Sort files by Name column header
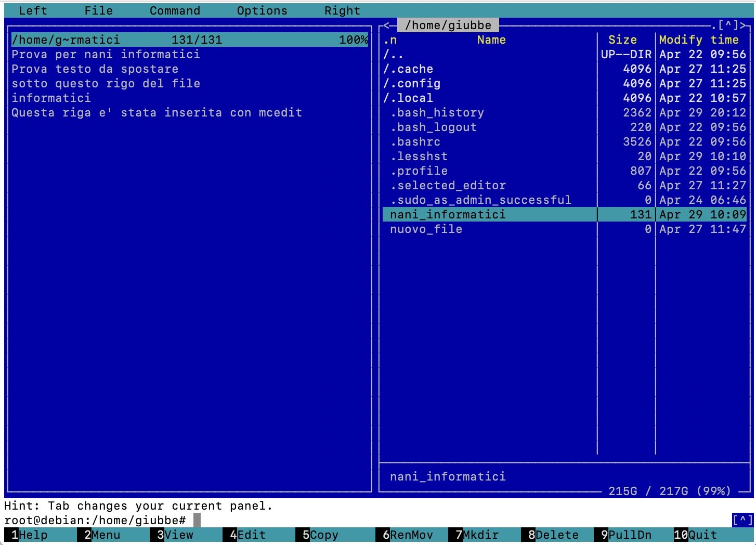Viewport: 756px width, 545px height. pyautogui.click(x=491, y=40)
